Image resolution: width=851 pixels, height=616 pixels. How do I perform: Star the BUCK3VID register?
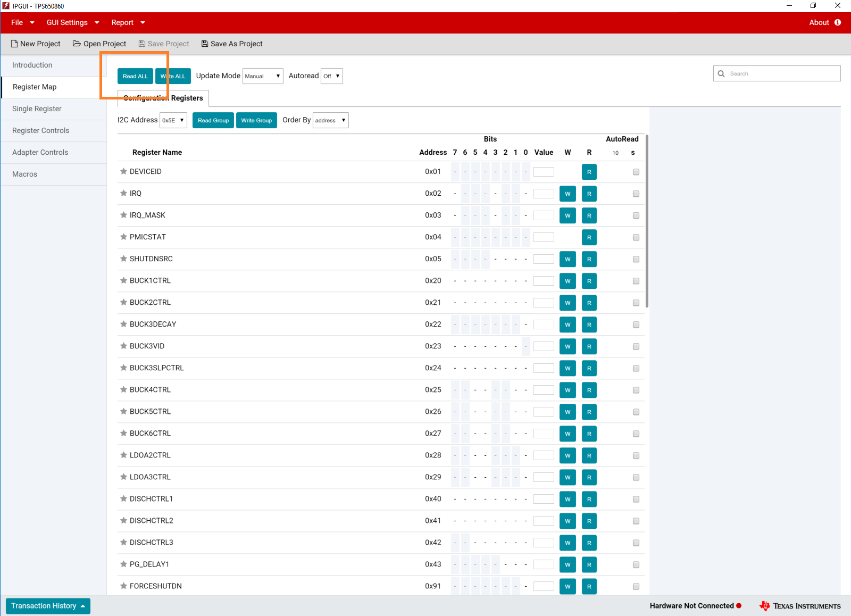123,346
